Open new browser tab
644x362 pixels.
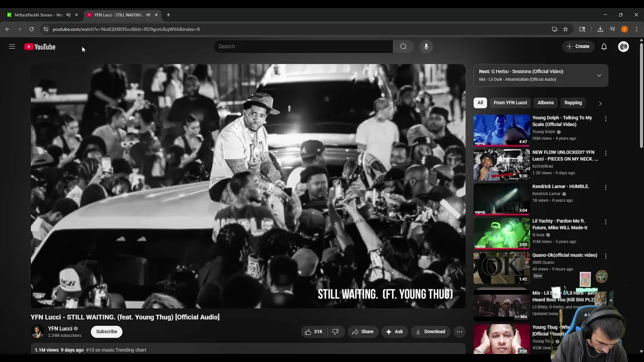168,15
